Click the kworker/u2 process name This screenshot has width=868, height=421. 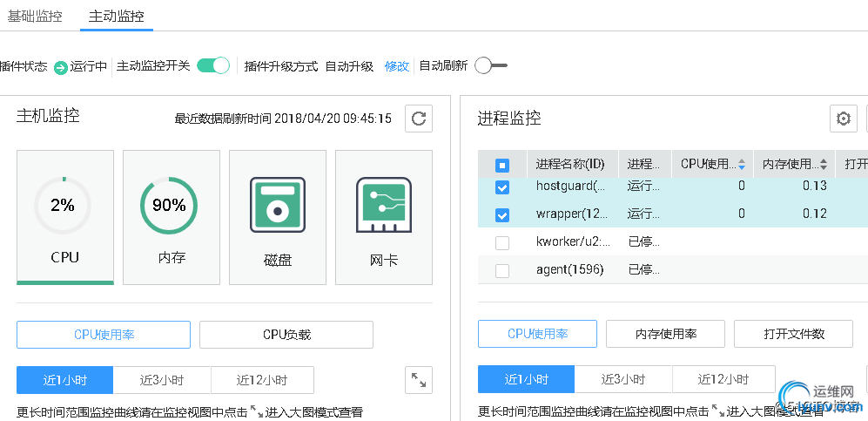tap(573, 241)
